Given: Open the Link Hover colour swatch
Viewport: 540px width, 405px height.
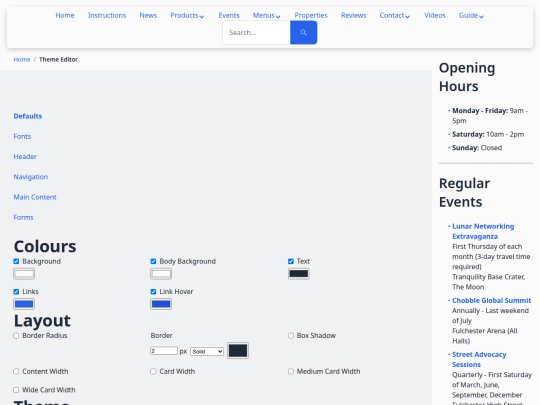Looking at the screenshot, I should tap(161, 304).
